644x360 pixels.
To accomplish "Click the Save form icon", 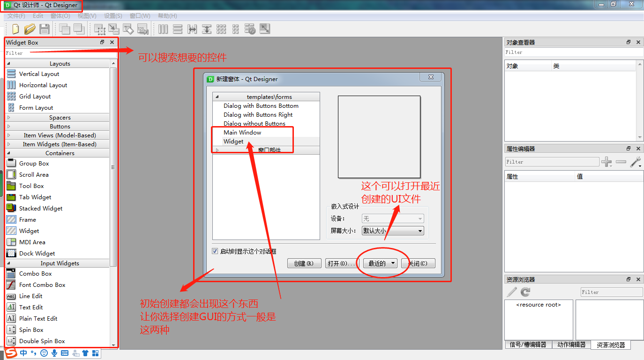I will click(45, 29).
